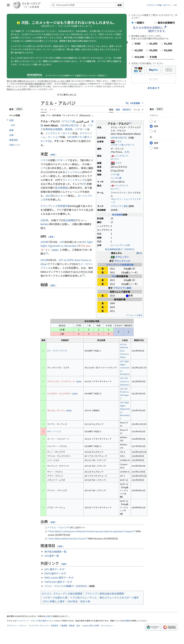The height and width of the screenshot is (644, 184).
Task: Click the Wikimedia project badge
Action: [153, 627]
